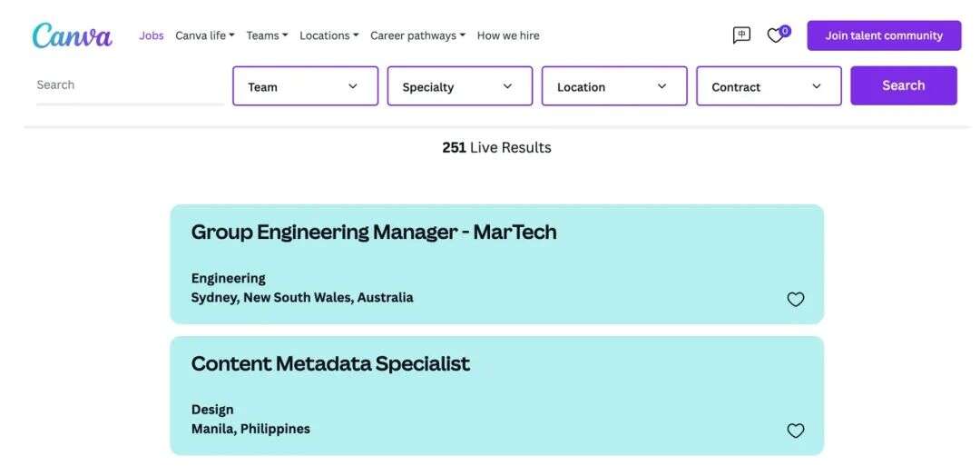Screen dimensions: 980x466
Task: Open the Locations navigation menu
Action: click(328, 35)
